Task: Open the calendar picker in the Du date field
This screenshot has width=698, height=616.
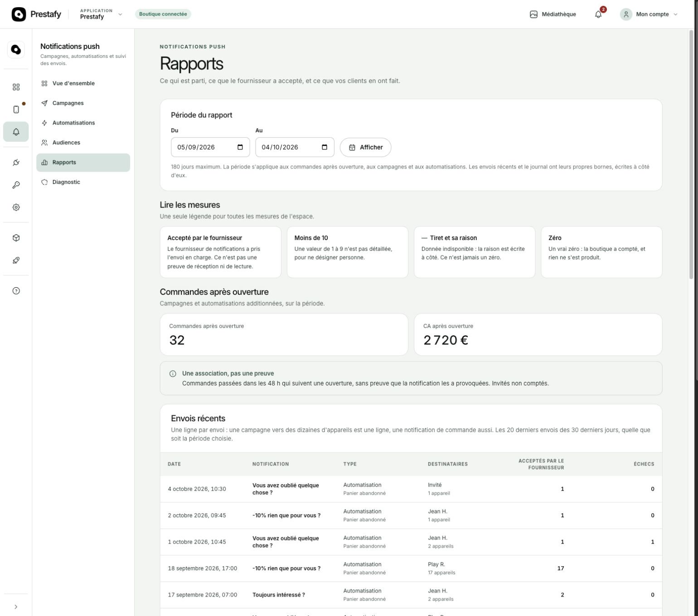Action: pyautogui.click(x=240, y=147)
